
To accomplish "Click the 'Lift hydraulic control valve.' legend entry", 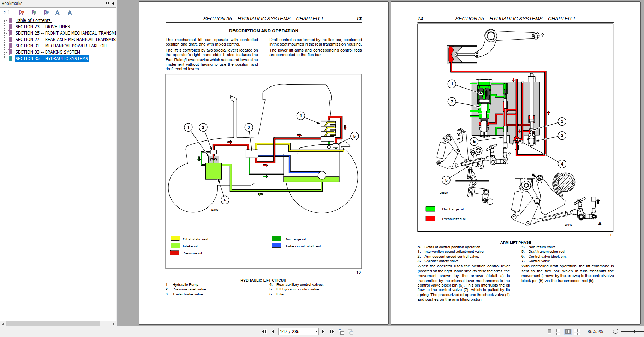I will (298, 289).
